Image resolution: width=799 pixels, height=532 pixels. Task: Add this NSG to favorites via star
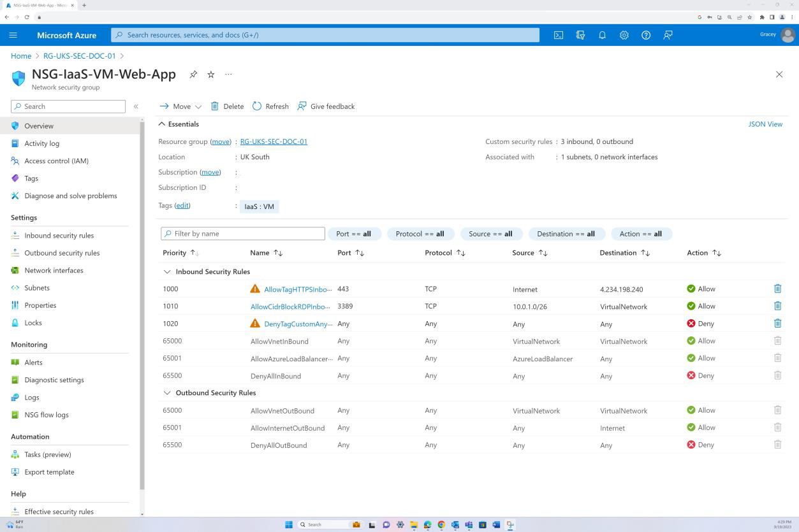[210, 75]
